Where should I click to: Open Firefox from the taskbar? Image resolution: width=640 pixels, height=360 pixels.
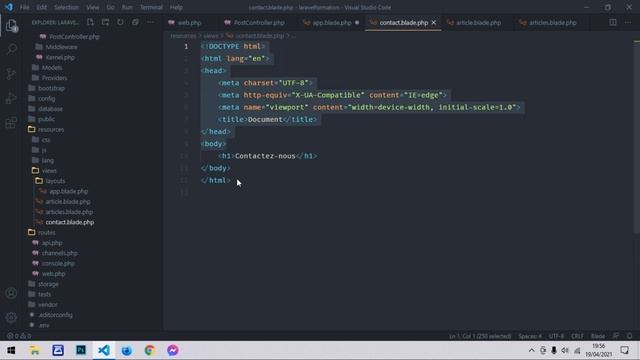click(x=127, y=350)
